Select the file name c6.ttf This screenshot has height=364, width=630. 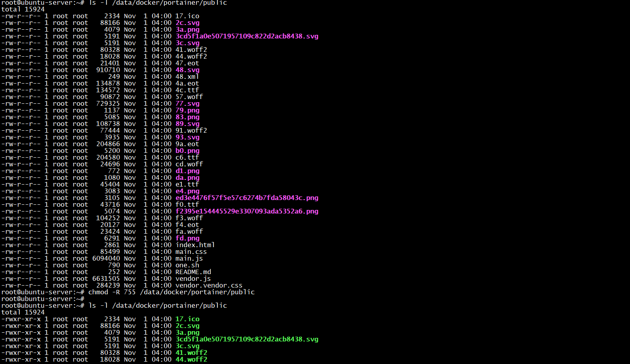187,157
